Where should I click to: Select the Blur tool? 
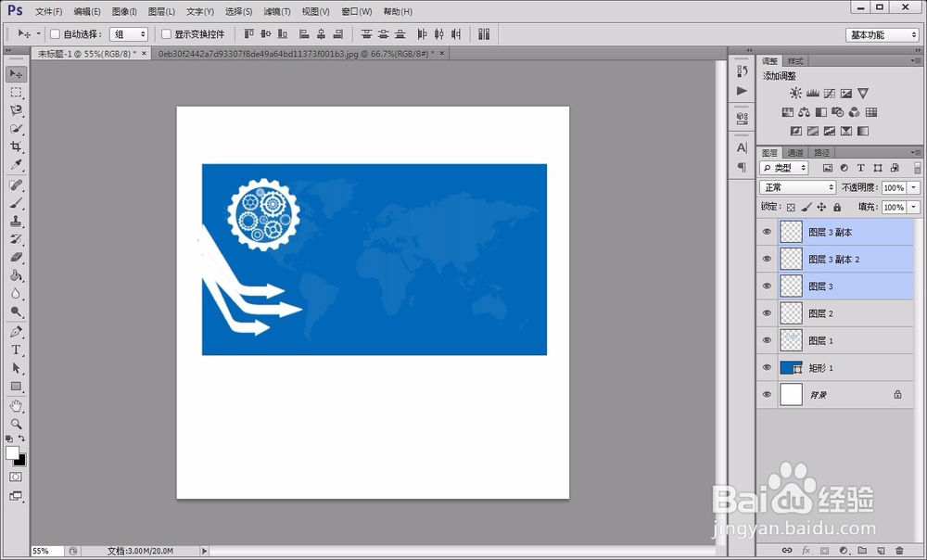tap(16, 294)
